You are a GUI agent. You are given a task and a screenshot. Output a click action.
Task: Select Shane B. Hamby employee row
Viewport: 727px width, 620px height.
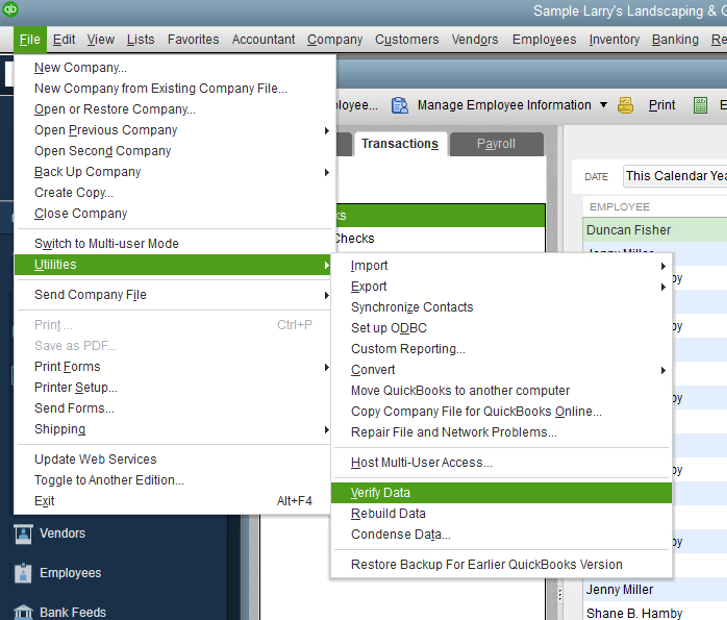655,613
